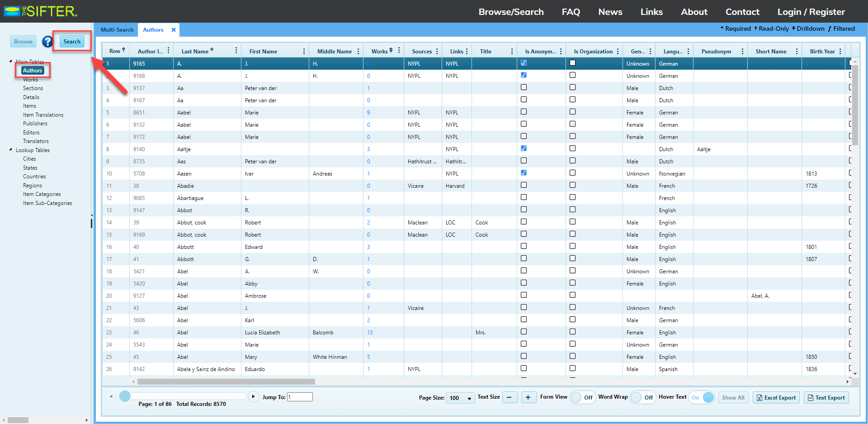Turn on Word Wrap toggle
The height and width of the screenshot is (424, 868).
(642, 397)
